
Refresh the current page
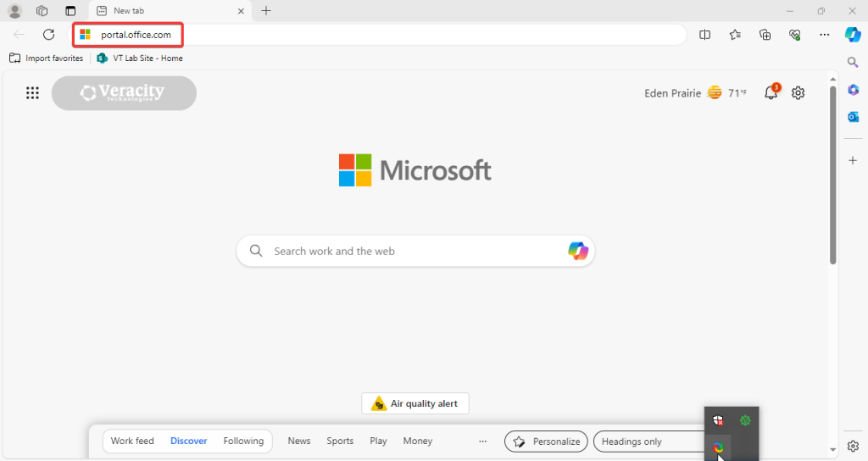pos(49,35)
